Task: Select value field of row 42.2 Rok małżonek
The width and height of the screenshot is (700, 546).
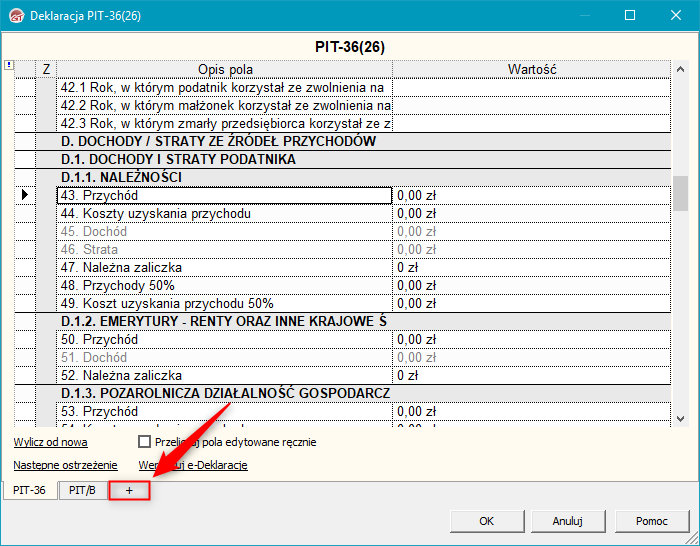Action: pos(532,105)
